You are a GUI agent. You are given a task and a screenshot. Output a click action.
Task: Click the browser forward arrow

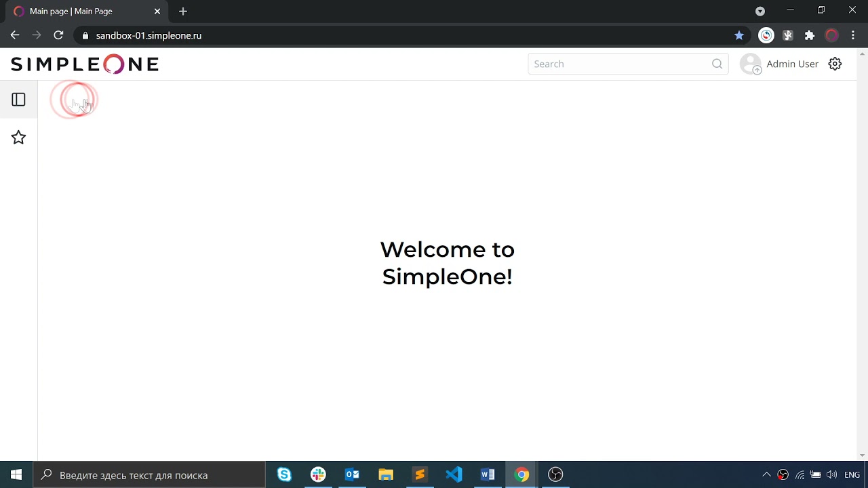37,35
